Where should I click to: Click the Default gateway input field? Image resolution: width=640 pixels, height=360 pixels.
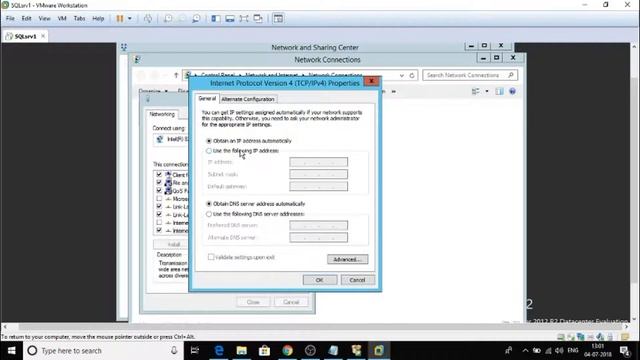point(318,187)
